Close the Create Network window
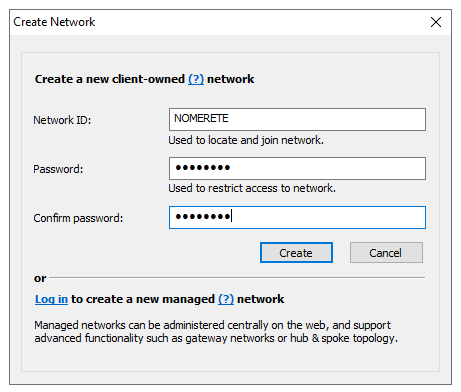This screenshot has height=392, width=461. (436, 22)
